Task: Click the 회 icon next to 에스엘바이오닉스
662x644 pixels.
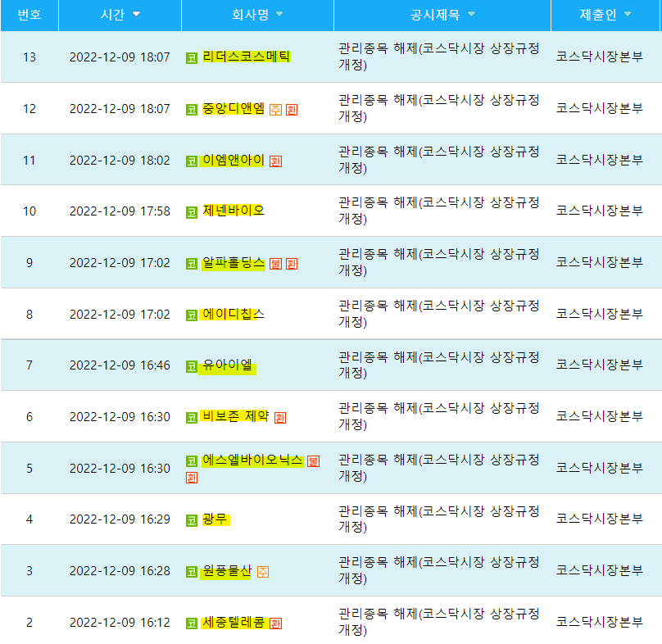Action: point(192,477)
